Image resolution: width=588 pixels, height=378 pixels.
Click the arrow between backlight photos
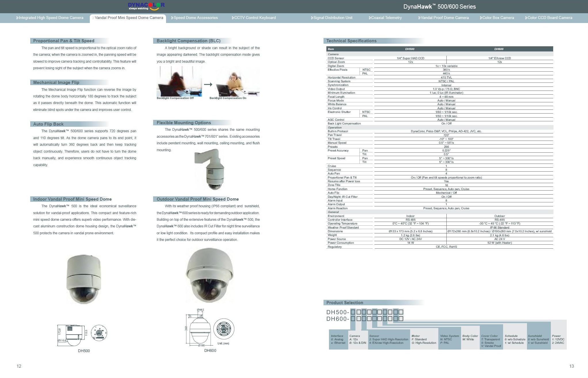[208, 85]
